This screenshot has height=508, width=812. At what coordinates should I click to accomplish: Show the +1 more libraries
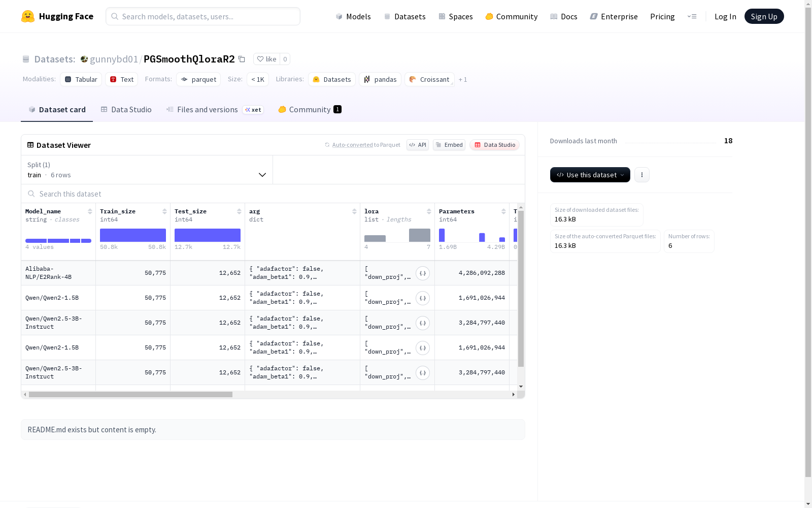coord(463,80)
